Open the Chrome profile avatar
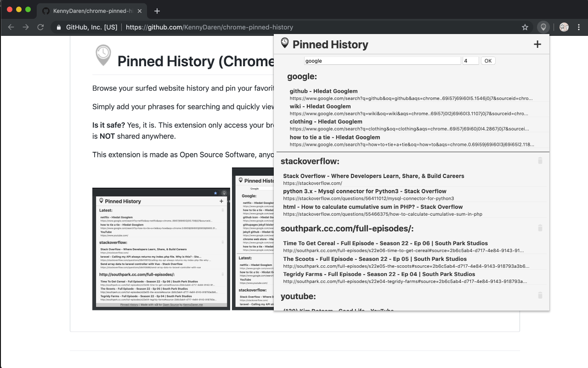The width and height of the screenshot is (588, 368). 564,27
